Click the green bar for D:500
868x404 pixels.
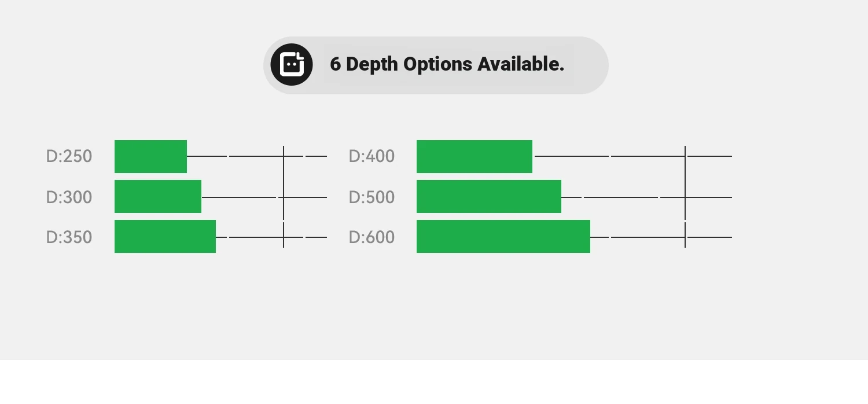click(x=489, y=196)
